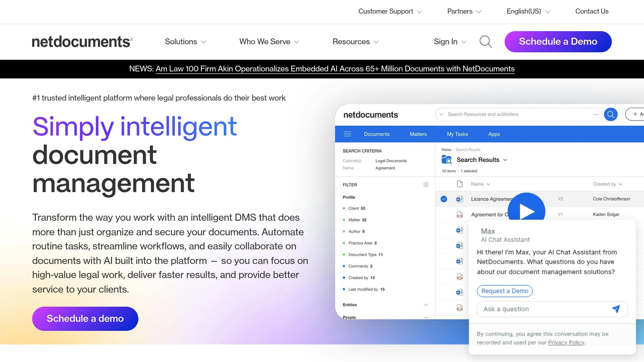This screenshot has width=644, height=362.
Task: Sort by the Name column
Action: click(480, 184)
